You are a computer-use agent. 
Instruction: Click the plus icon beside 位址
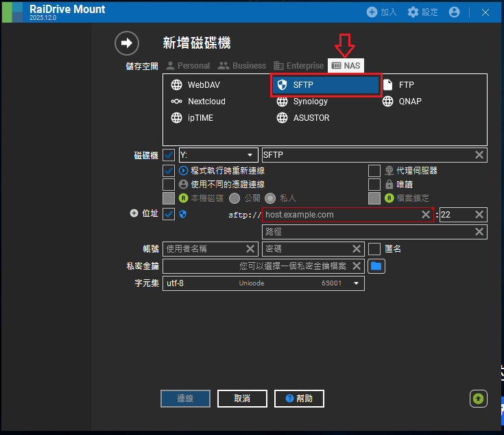134,213
